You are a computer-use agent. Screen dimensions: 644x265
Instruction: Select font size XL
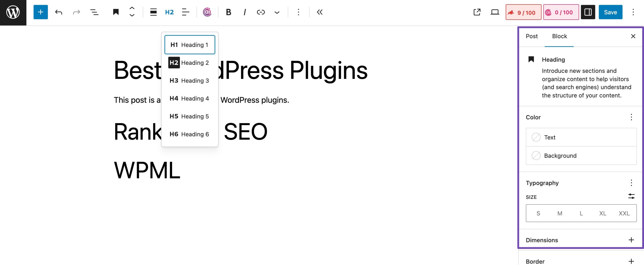(602, 213)
